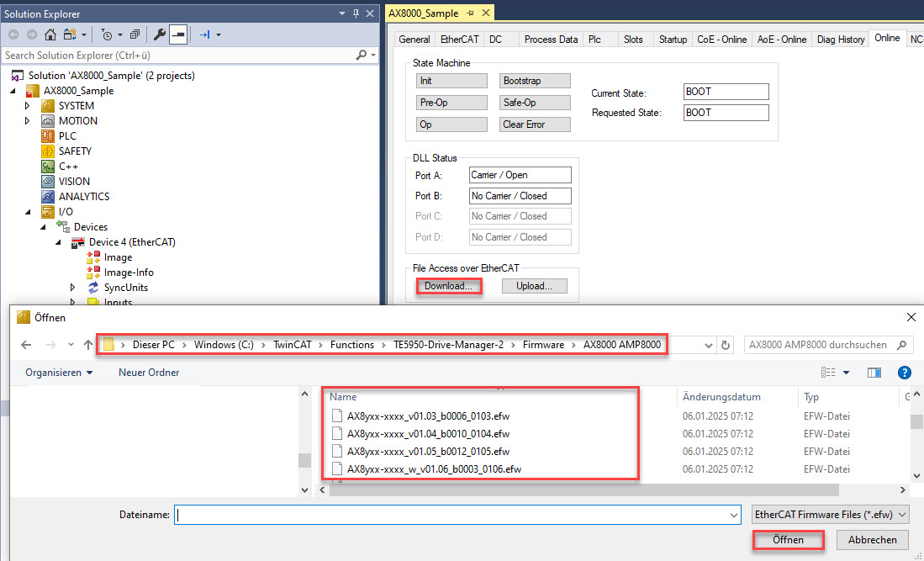Open dropdown next to Pending Changes Filter
Screen dimensions: 924x561
(120, 34)
